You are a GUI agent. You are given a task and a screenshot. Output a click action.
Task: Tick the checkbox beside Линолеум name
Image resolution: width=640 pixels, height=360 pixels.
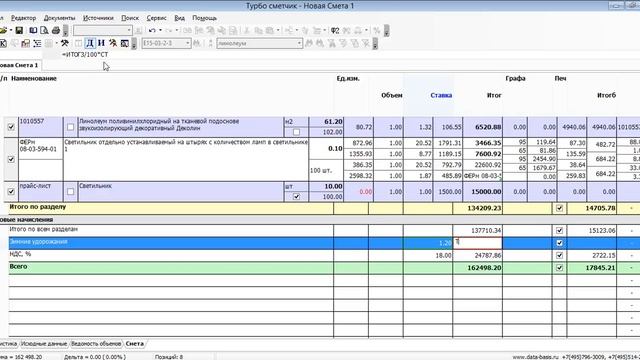[x=70, y=127]
